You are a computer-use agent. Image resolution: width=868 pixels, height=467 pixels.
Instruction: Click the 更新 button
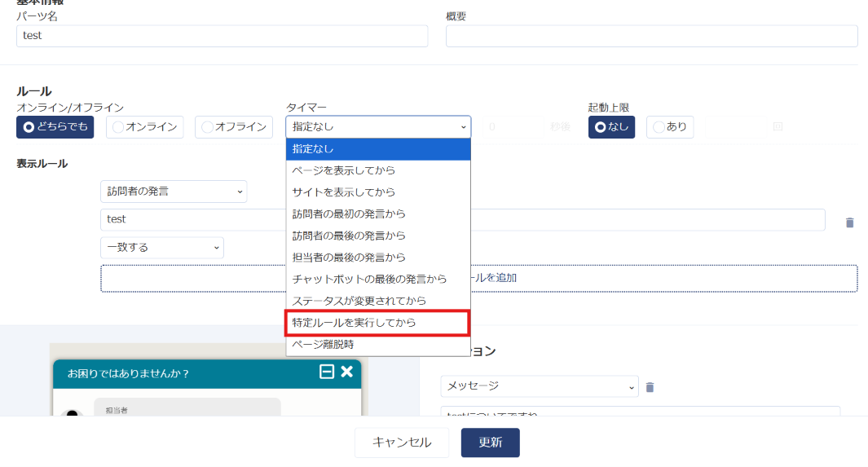[x=490, y=442]
